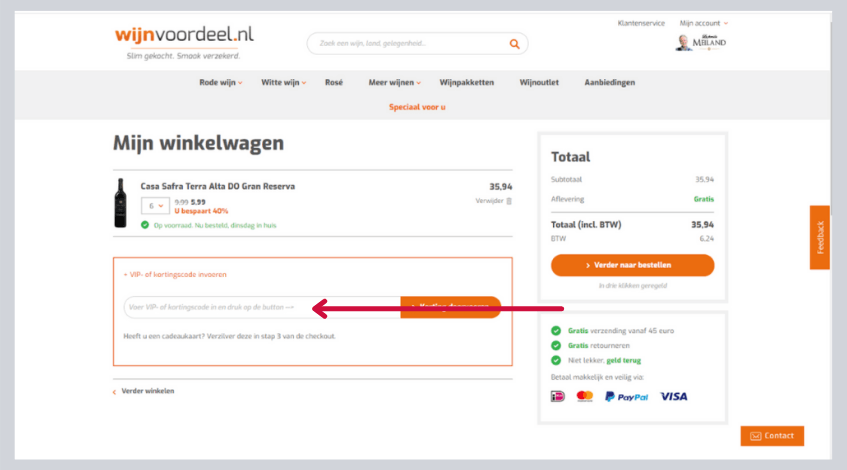The width and height of the screenshot is (847, 470).
Task: Open the Wijnpakketten menu item
Action: tap(467, 83)
